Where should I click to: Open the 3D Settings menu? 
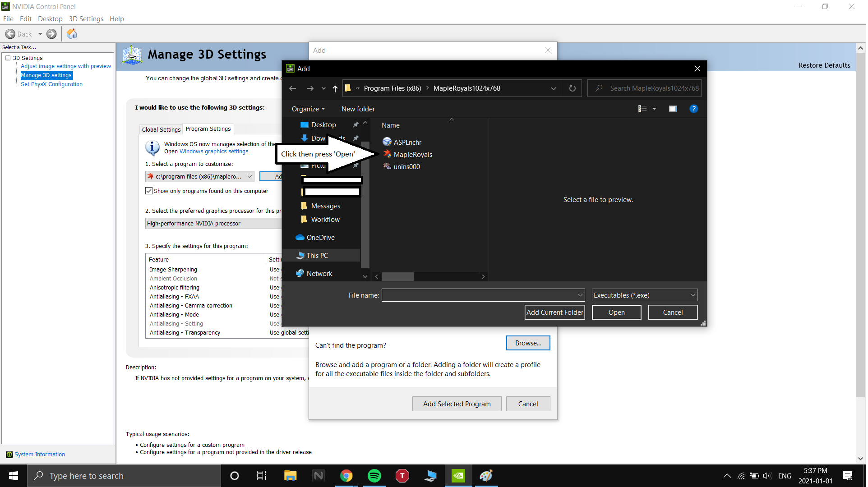[86, 19]
